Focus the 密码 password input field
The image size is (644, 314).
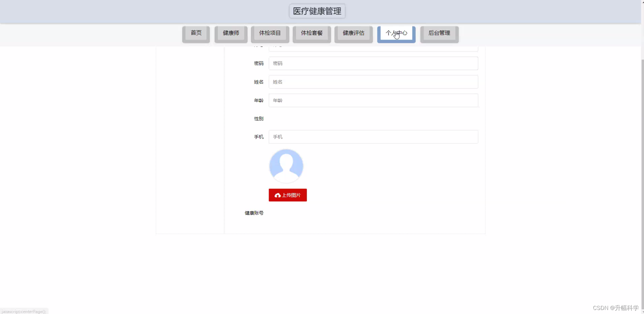(373, 63)
